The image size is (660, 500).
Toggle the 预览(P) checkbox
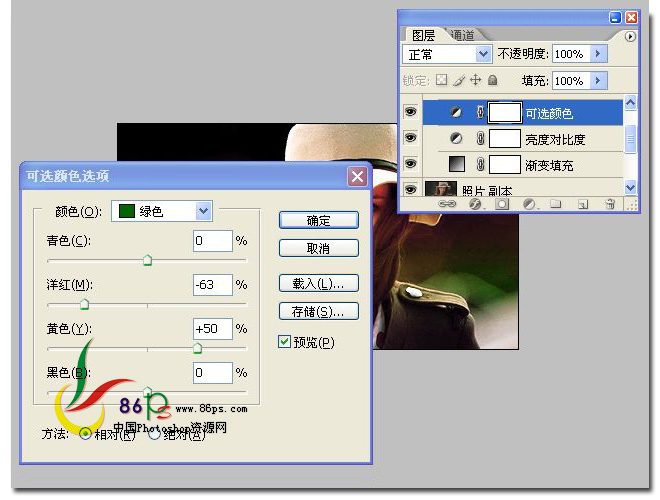pos(284,341)
